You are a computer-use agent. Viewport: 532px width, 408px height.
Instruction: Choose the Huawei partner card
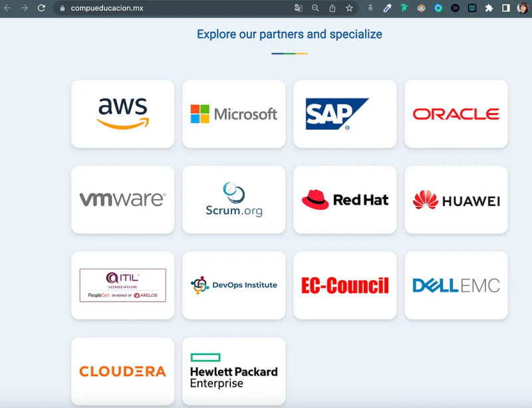[456, 200]
